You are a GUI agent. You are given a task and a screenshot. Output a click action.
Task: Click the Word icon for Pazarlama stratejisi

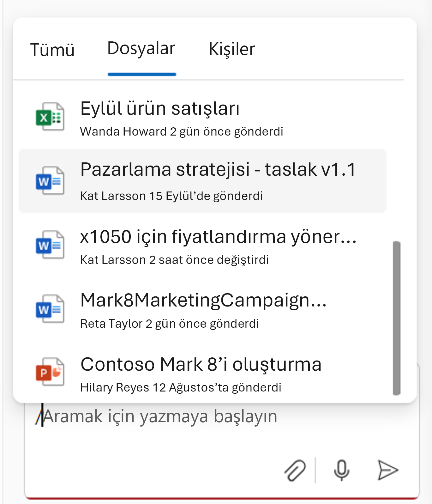[x=50, y=181]
